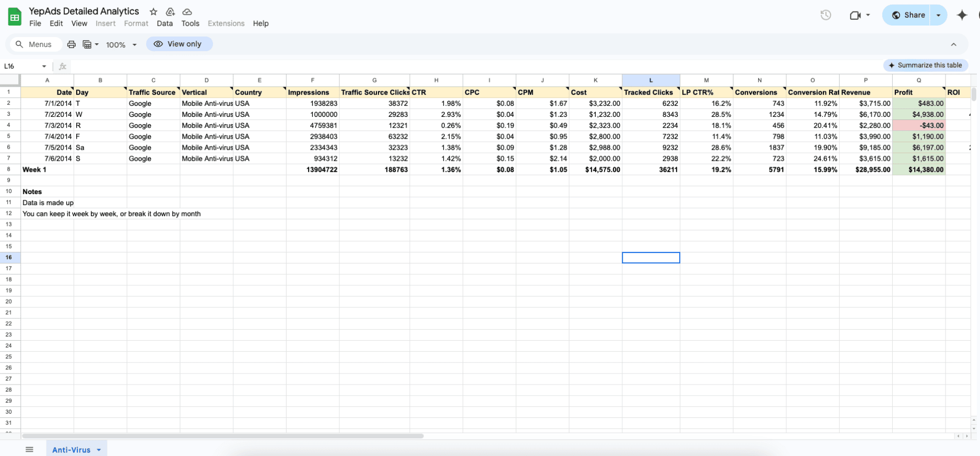Open the Name box dropdown arrow

44,66
